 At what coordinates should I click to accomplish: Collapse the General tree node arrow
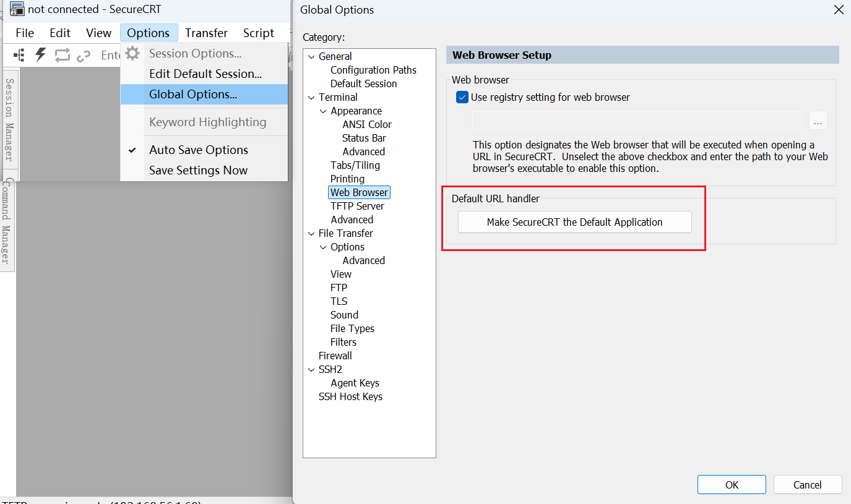pyautogui.click(x=311, y=56)
